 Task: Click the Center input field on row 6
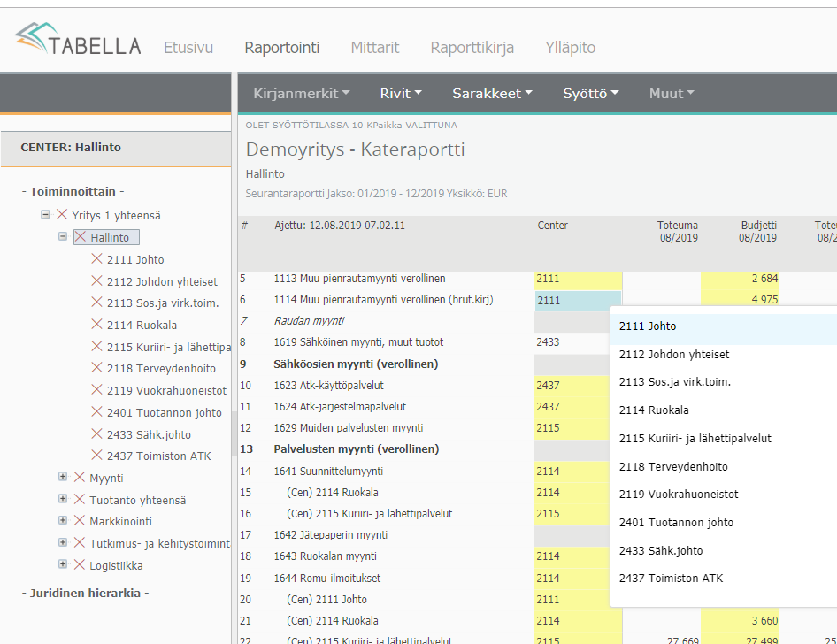(578, 300)
